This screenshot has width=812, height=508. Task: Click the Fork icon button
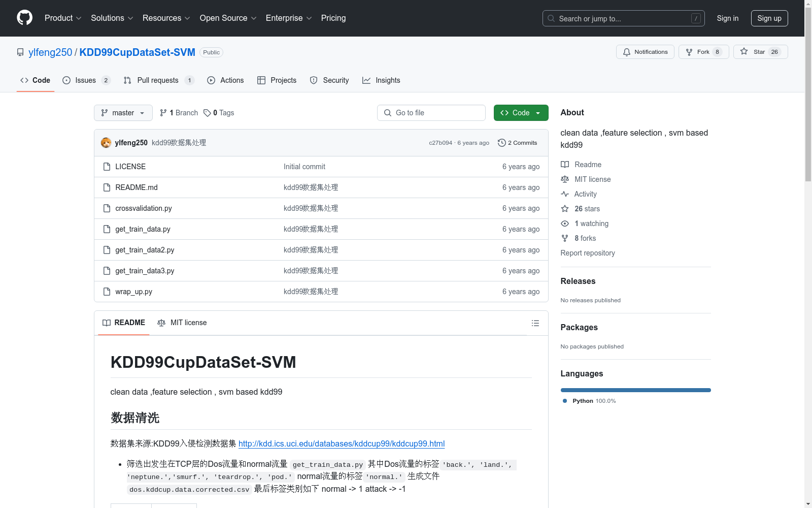point(689,52)
